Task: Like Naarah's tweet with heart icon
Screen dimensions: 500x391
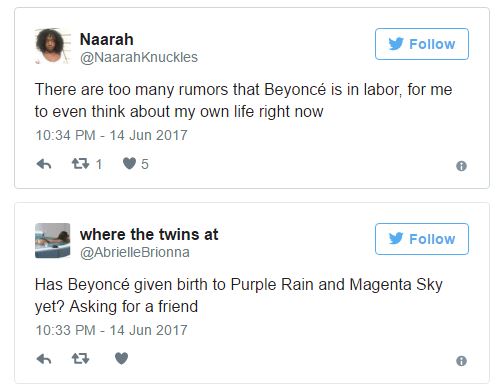Action: [x=129, y=163]
